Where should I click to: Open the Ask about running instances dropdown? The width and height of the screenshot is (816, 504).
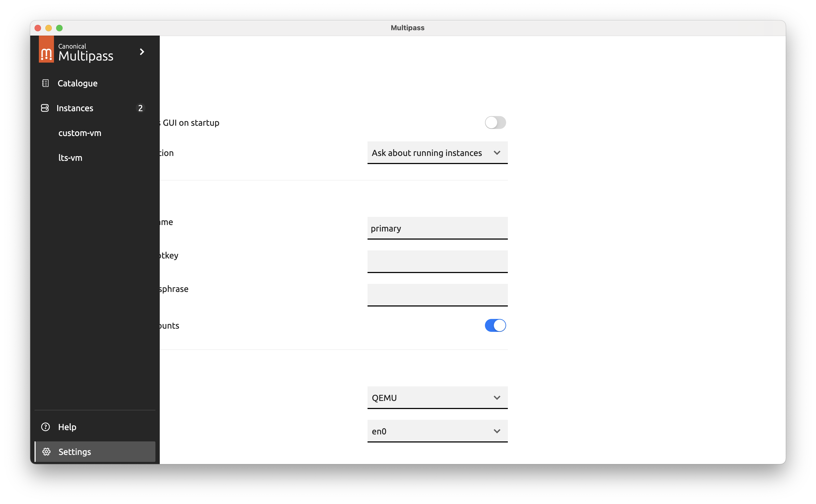pyautogui.click(x=437, y=153)
